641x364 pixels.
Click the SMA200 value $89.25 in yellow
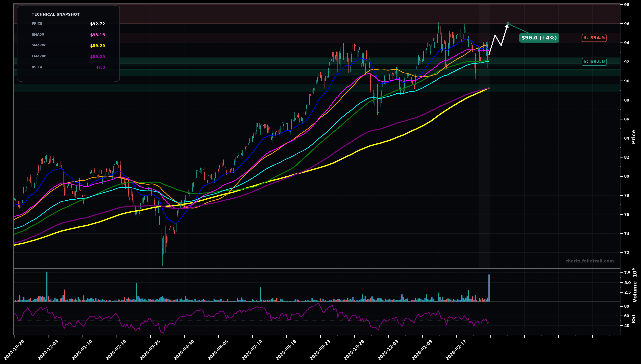pos(98,46)
